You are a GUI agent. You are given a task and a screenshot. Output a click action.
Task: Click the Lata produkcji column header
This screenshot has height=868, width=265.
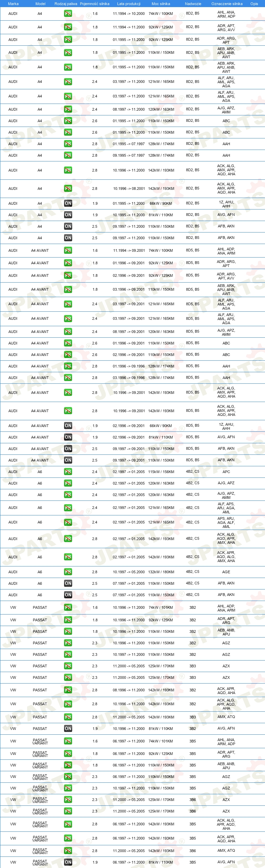[x=129, y=4]
